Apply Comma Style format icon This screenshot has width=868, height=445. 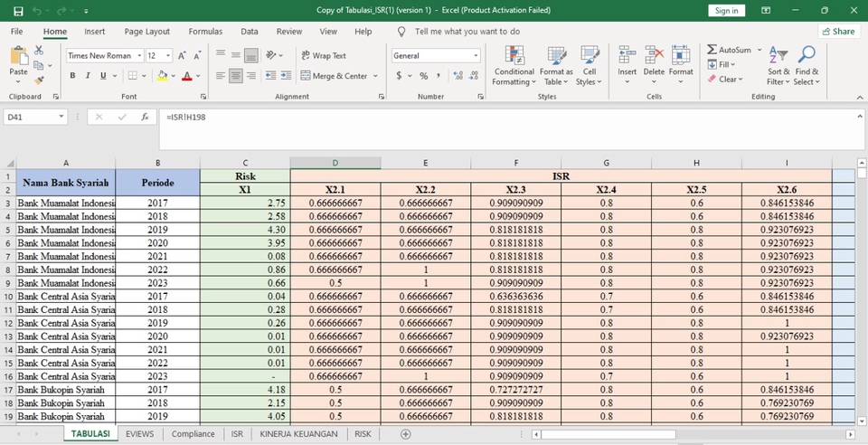click(439, 76)
